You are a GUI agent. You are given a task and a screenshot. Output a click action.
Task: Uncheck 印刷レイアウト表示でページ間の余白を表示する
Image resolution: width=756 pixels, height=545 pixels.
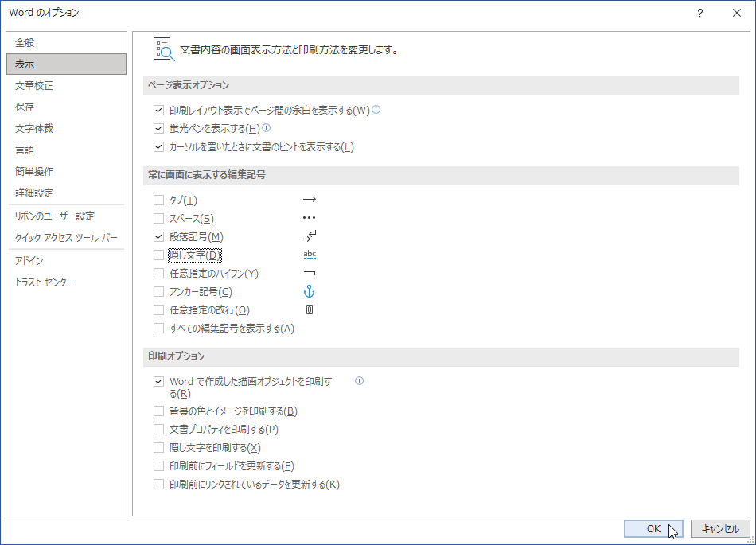tap(158, 110)
